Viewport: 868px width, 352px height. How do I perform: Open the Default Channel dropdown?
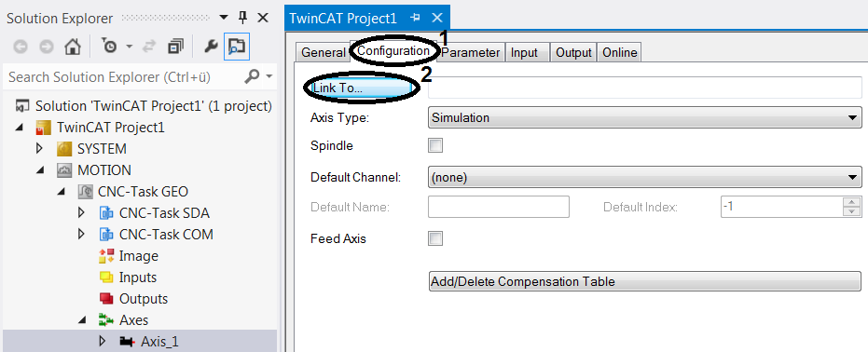[645, 178]
